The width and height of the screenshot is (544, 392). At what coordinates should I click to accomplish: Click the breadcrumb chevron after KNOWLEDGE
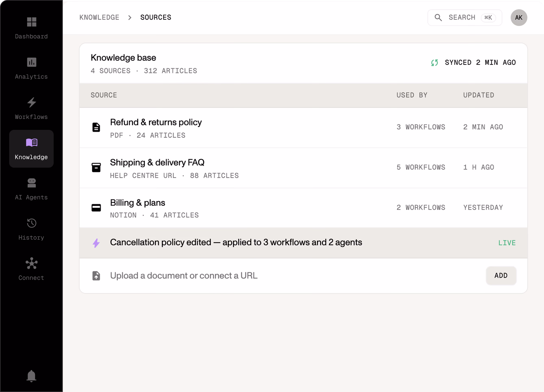click(130, 17)
